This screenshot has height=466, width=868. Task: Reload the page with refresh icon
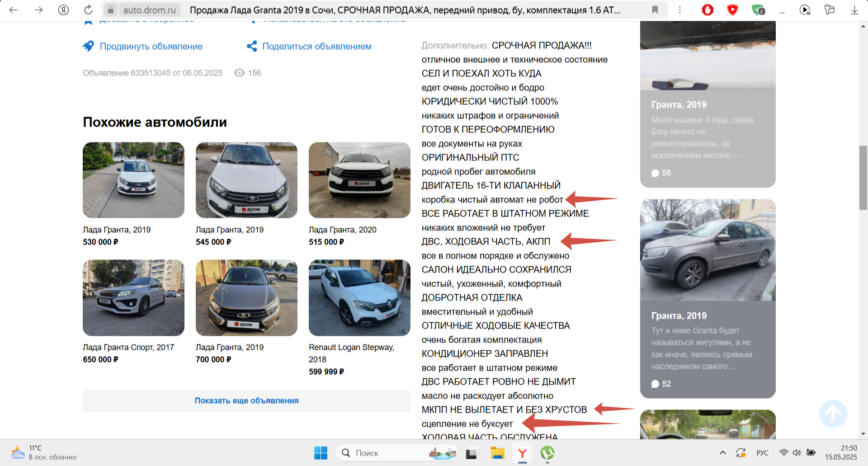[x=88, y=9]
